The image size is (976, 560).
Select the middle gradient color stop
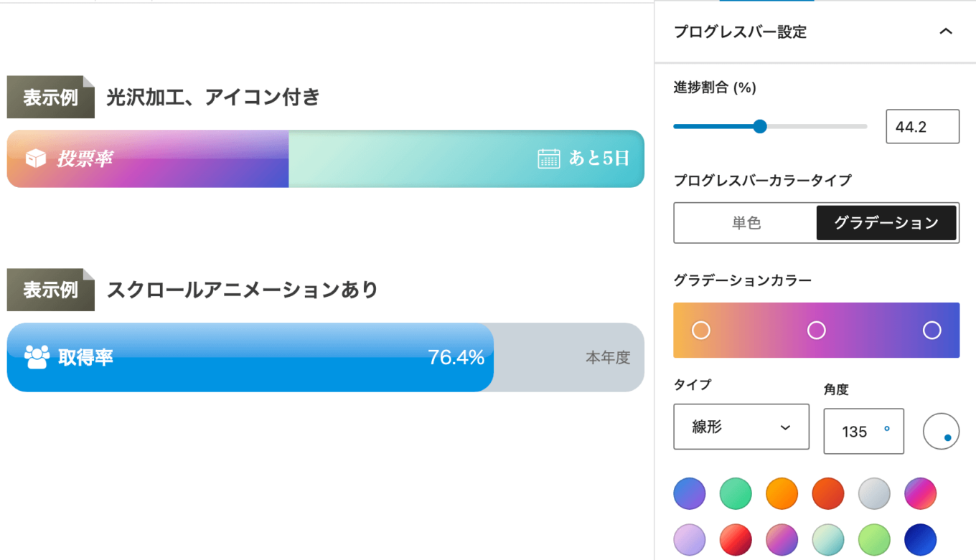[817, 330]
